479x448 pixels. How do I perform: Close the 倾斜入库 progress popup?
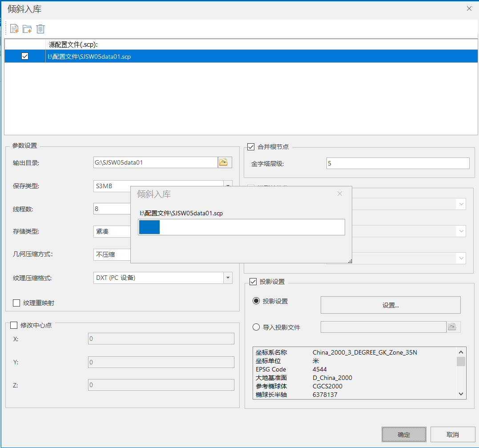click(340, 194)
